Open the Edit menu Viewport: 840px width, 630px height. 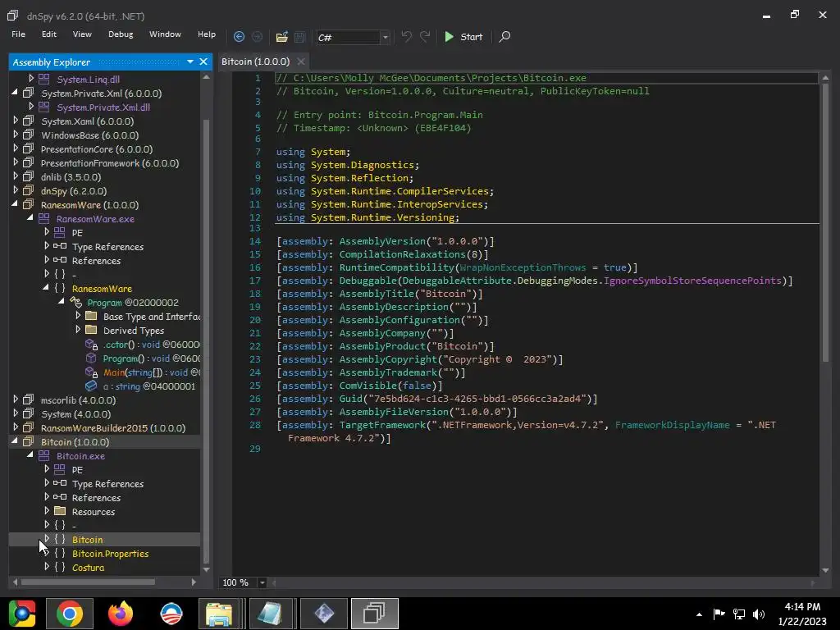click(x=48, y=34)
